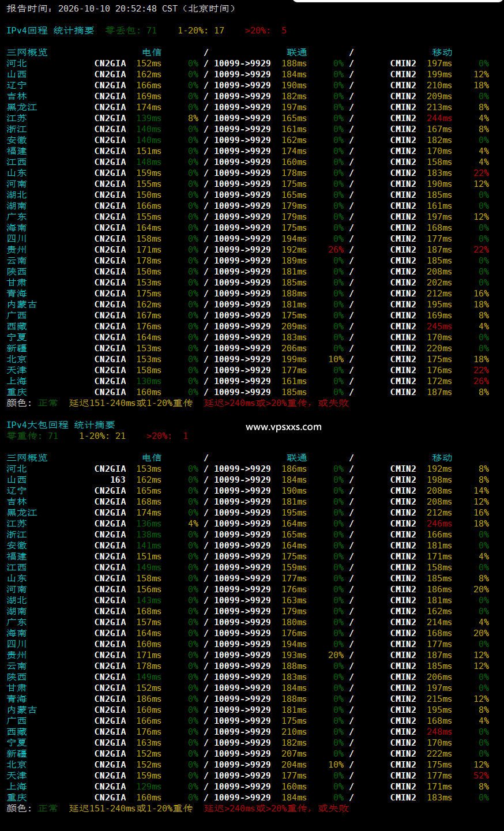Click the '186ms' 电信 latency in 青海 row
The width and height of the screenshot is (504, 831).
[149, 699]
